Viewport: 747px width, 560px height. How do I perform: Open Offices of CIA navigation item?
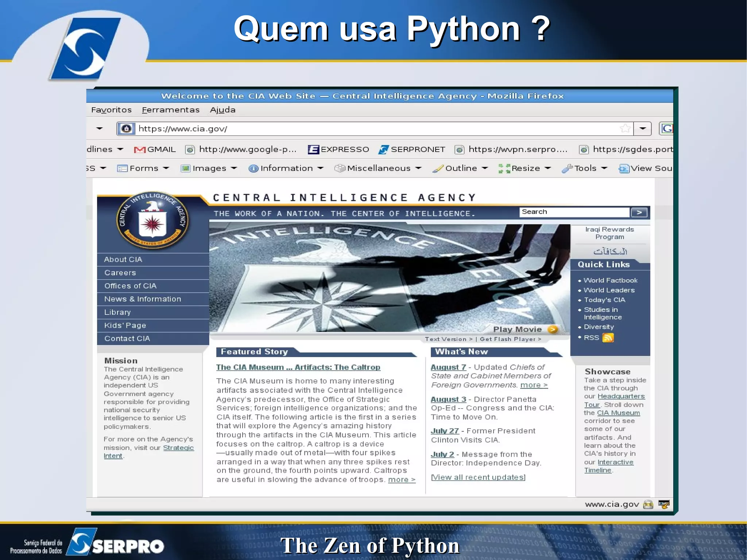[153, 286]
